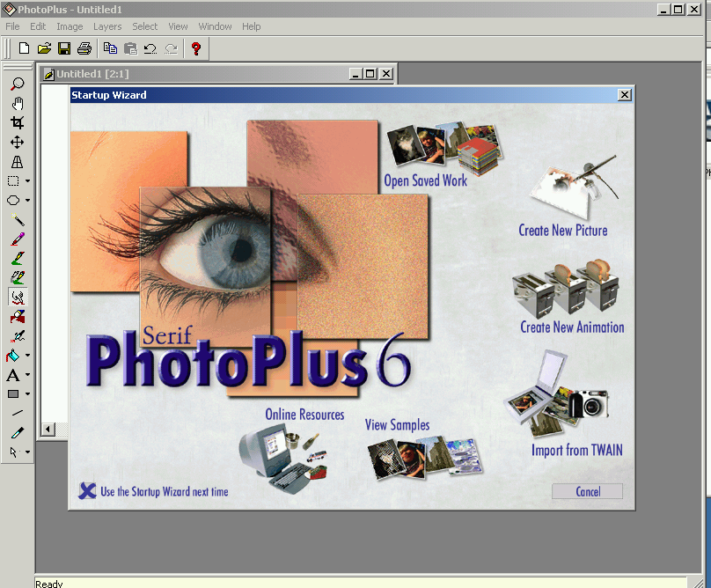This screenshot has width=711, height=588.
Task: Select the Pencil tool with green tip
Action: tap(18, 258)
